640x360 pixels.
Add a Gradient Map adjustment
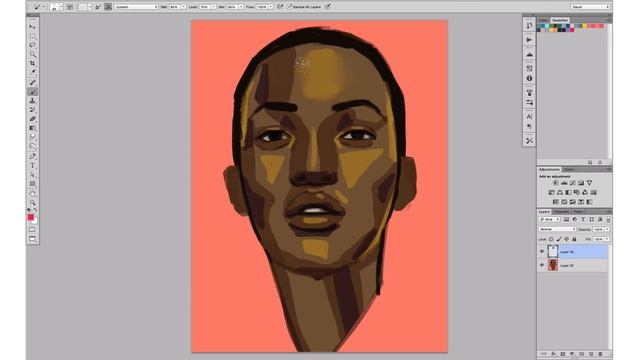coord(589,202)
